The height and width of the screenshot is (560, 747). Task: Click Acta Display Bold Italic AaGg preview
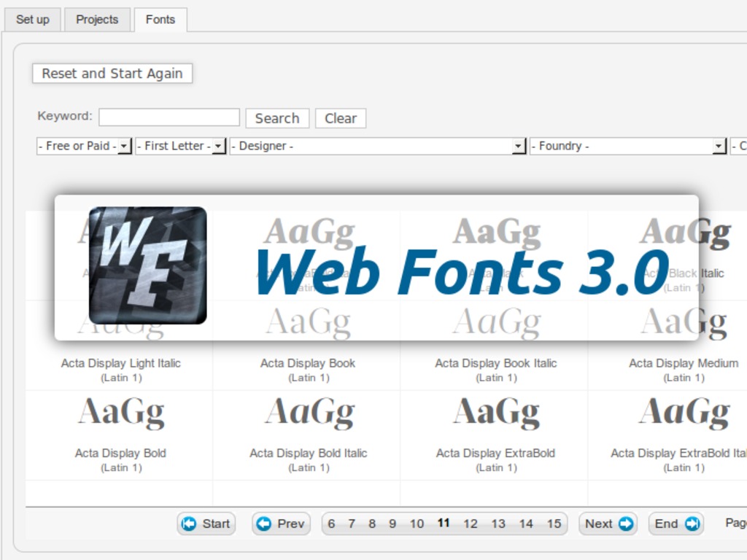click(309, 413)
